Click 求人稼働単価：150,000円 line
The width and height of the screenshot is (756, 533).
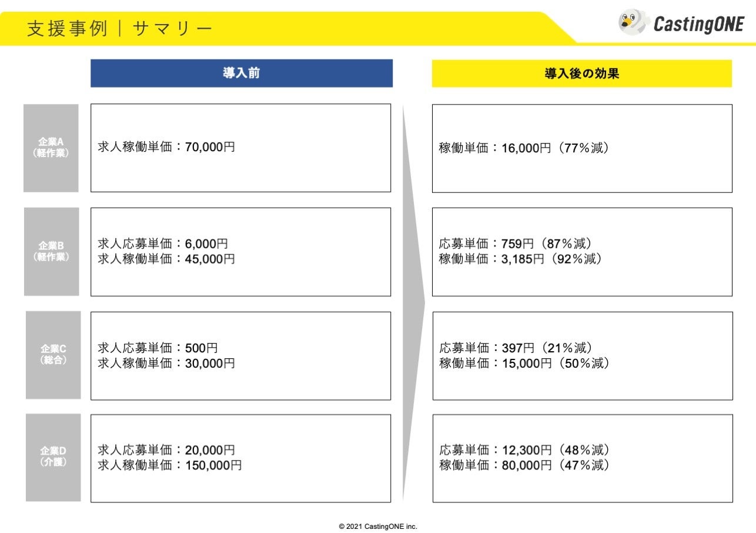pos(170,465)
